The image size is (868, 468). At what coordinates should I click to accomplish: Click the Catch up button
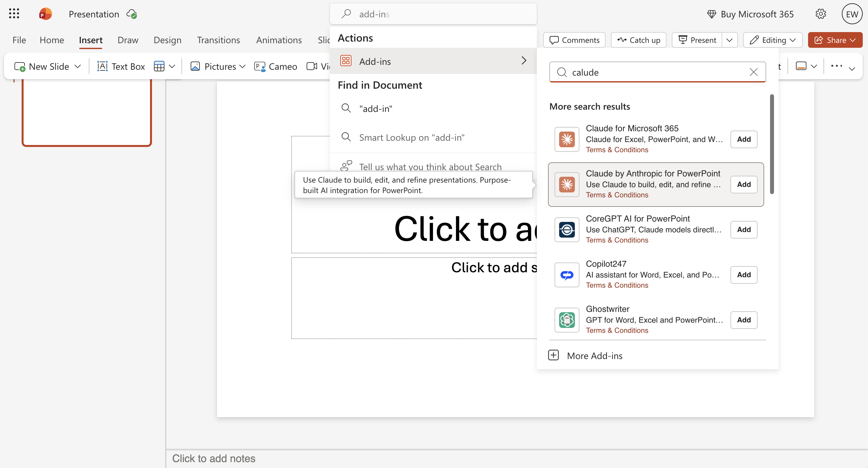[638, 40]
